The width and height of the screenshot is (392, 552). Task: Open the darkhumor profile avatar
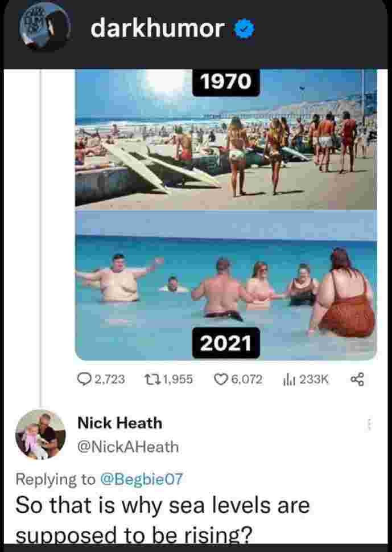click(44, 27)
